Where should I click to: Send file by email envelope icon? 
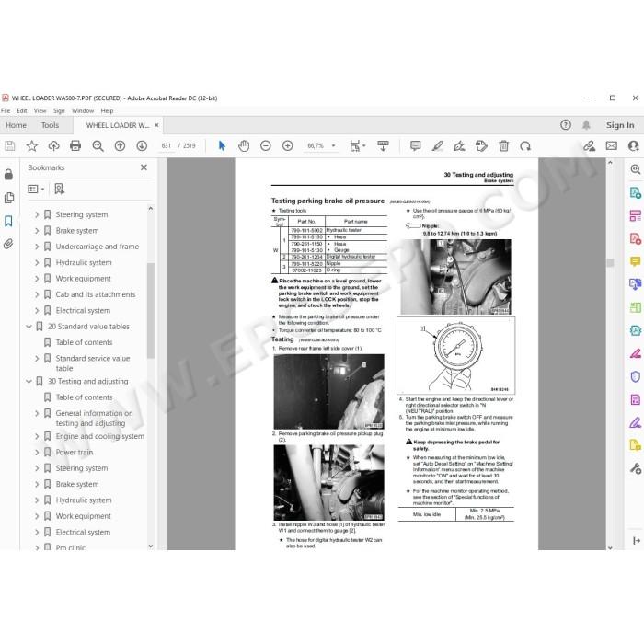pos(612,145)
